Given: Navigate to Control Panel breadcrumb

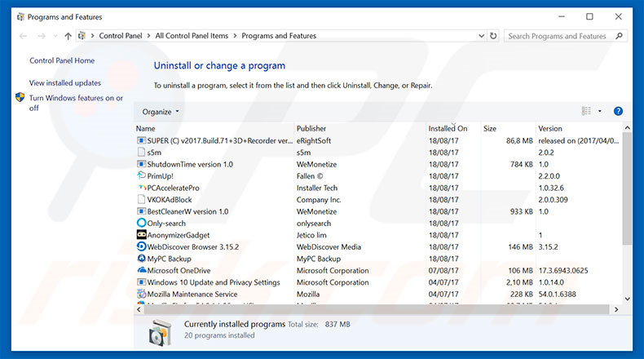Looking at the screenshot, I should (121, 36).
